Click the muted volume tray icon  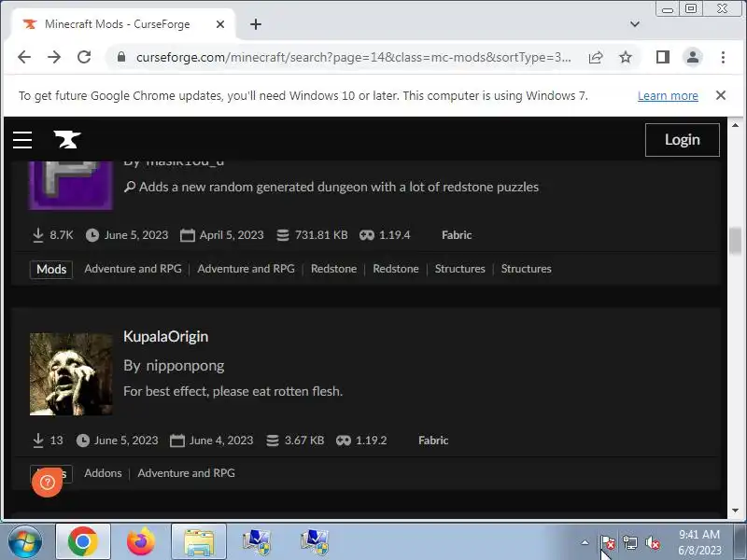pos(652,542)
